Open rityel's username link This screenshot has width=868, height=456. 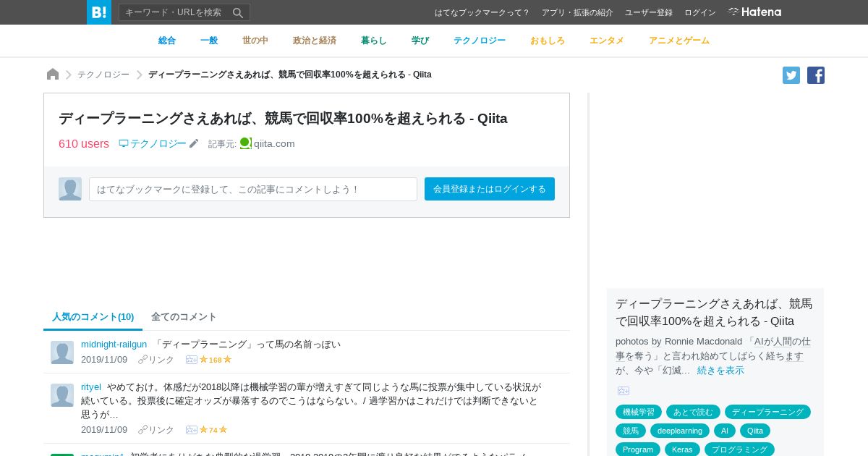(91, 387)
